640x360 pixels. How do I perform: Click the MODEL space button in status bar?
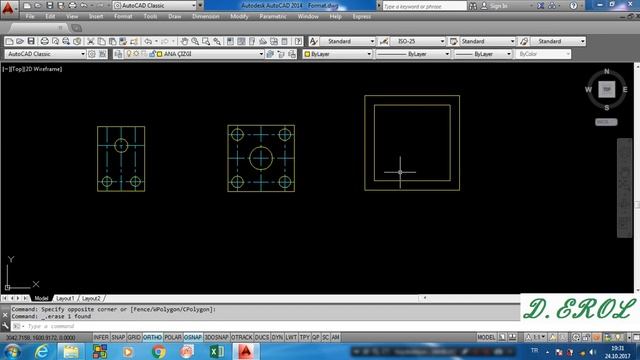pos(486,338)
